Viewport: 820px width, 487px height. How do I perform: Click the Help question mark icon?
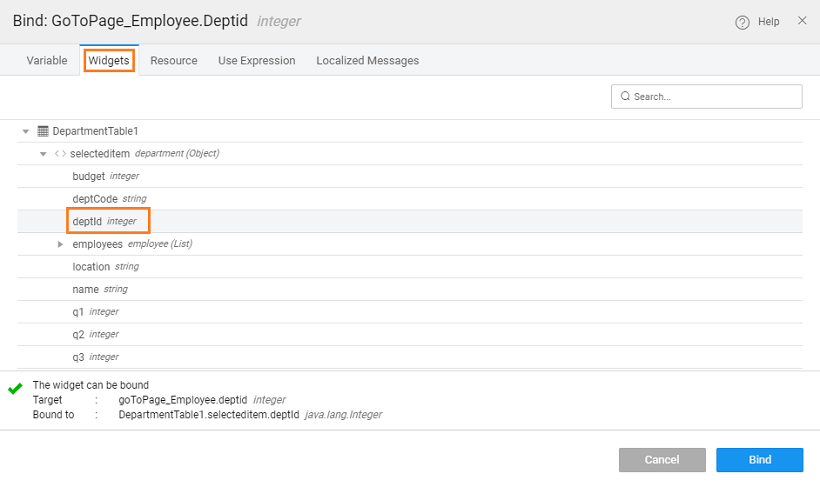pos(742,22)
